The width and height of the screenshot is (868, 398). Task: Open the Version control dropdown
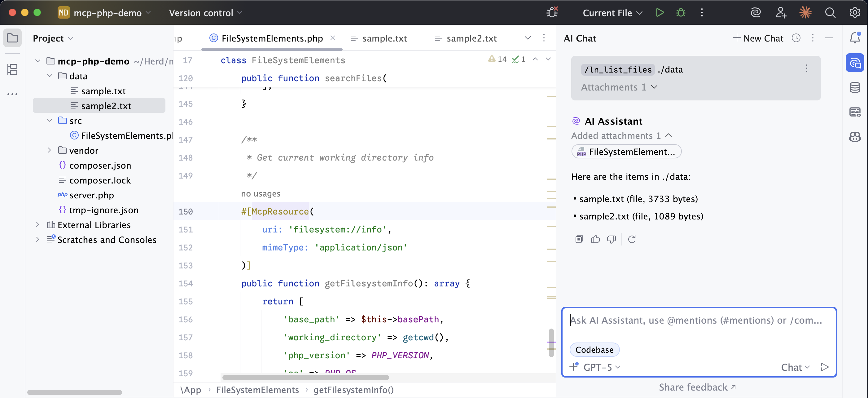point(206,13)
